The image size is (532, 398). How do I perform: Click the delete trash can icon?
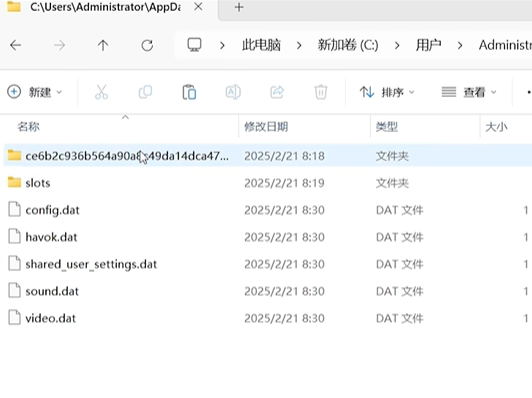click(x=321, y=92)
